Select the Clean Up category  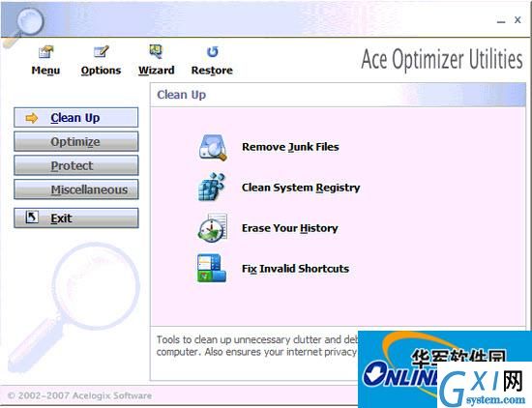76,117
